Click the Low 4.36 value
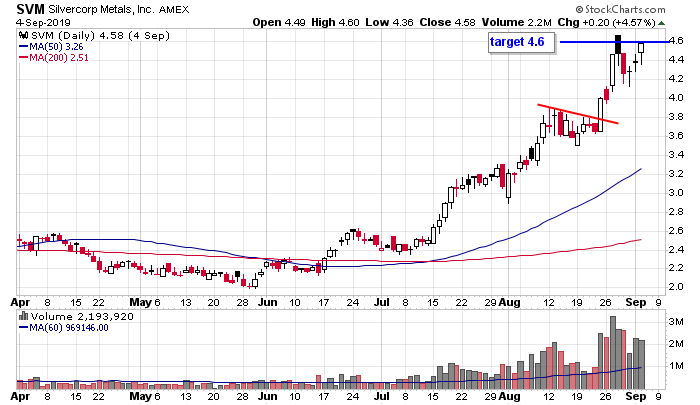Viewport: 700px width, 405px height. (389, 22)
